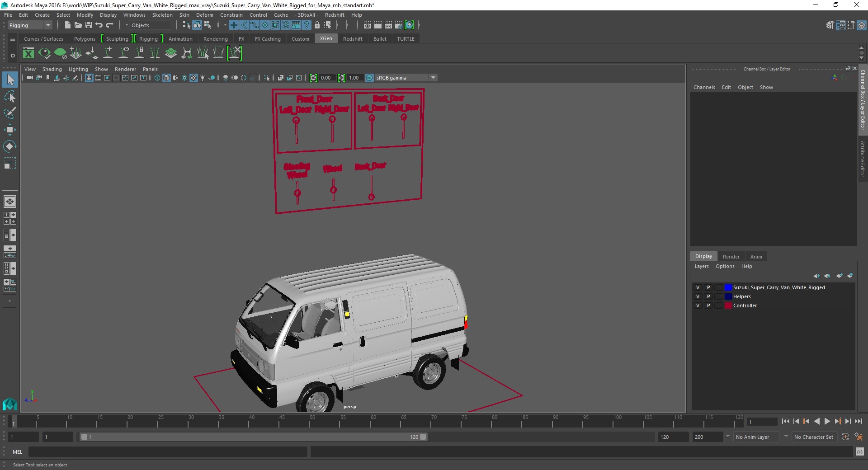Click the New Scene file icon

(x=67, y=25)
